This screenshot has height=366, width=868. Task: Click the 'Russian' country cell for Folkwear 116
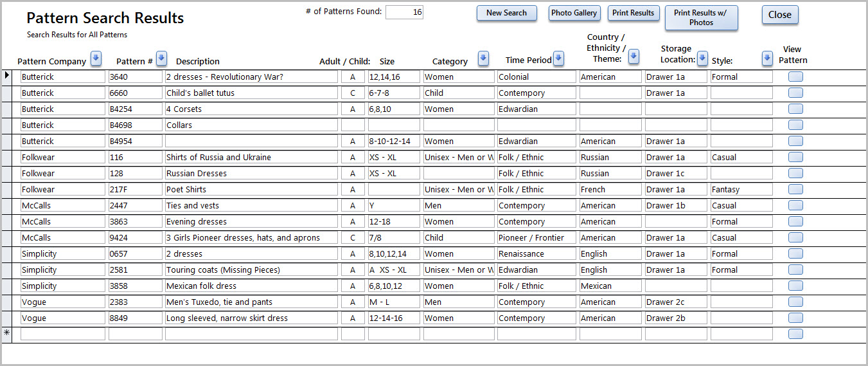tap(610, 158)
